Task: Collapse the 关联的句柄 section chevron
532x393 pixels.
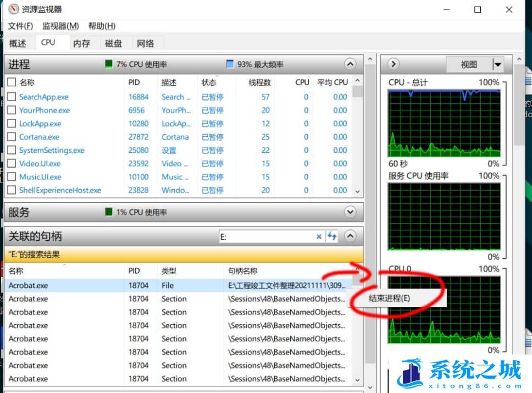Action: [350, 236]
